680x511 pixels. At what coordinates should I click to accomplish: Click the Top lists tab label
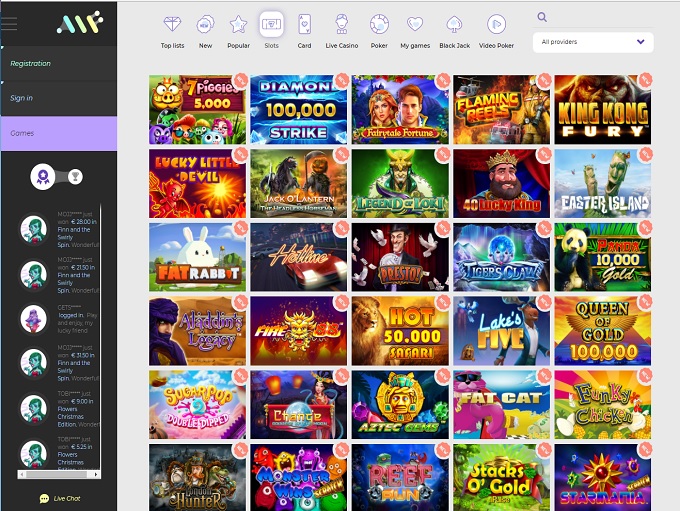(172, 46)
